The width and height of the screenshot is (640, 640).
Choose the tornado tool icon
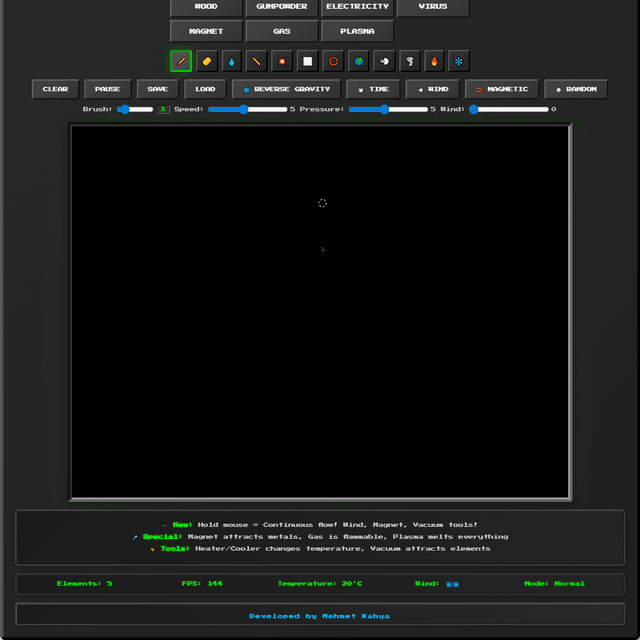410,61
